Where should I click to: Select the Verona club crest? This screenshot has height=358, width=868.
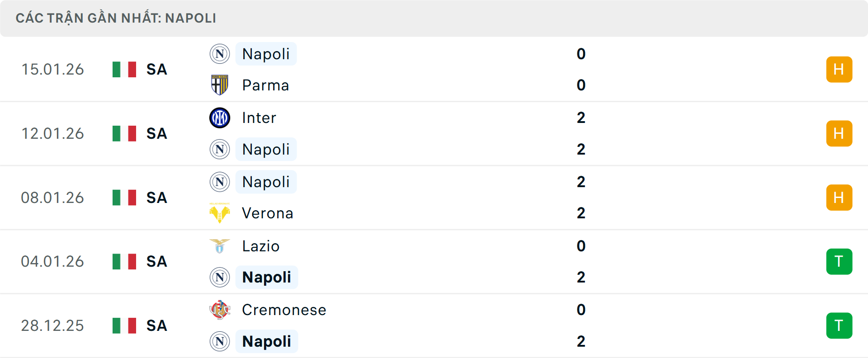pyautogui.click(x=220, y=213)
